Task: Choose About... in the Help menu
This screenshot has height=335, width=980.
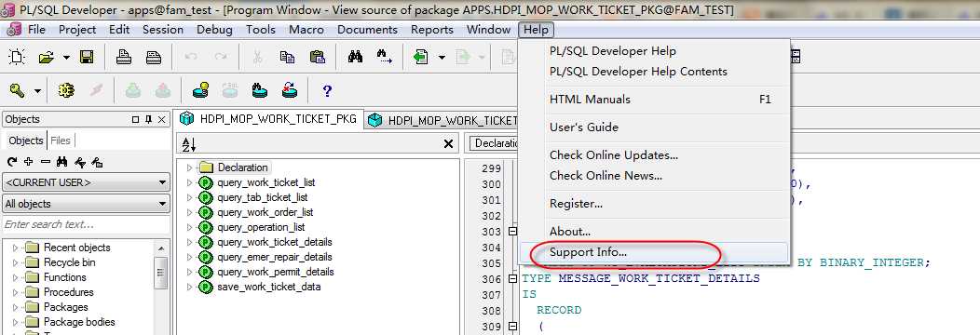Action: tap(654, 232)
